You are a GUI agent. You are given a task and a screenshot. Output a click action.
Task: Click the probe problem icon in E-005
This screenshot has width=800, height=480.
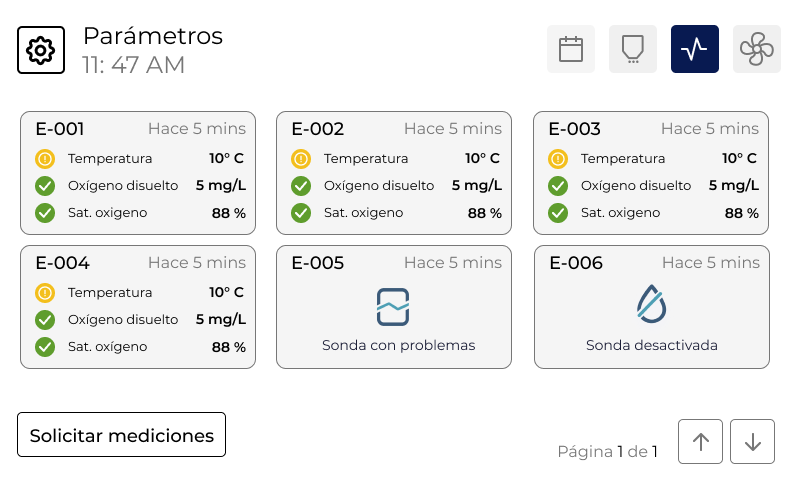point(393,307)
